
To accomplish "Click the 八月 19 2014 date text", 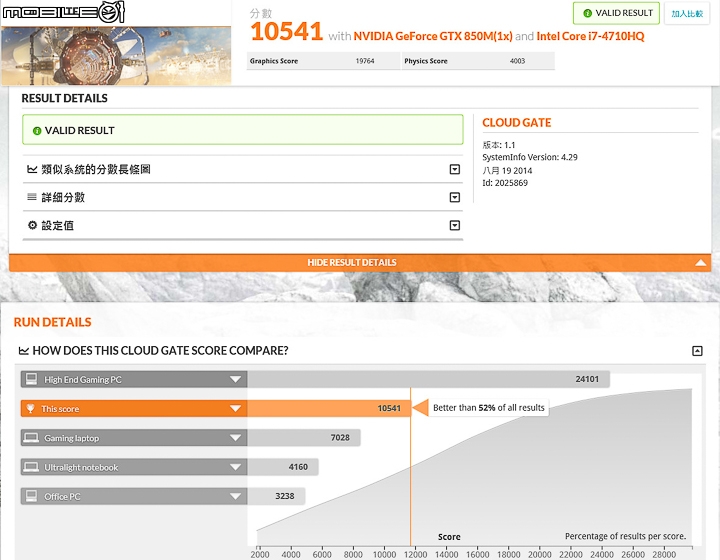I will [507, 170].
